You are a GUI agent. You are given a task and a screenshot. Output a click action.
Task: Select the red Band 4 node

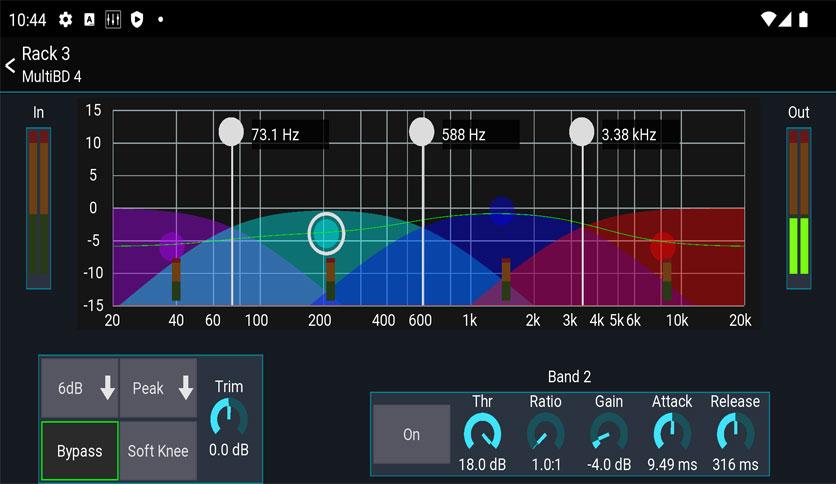(x=663, y=246)
